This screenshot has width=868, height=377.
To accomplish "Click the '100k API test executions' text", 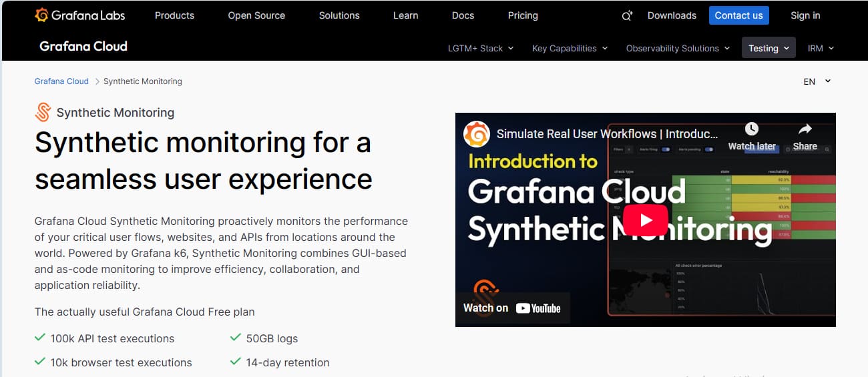I will pyautogui.click(x=112, y=338).
